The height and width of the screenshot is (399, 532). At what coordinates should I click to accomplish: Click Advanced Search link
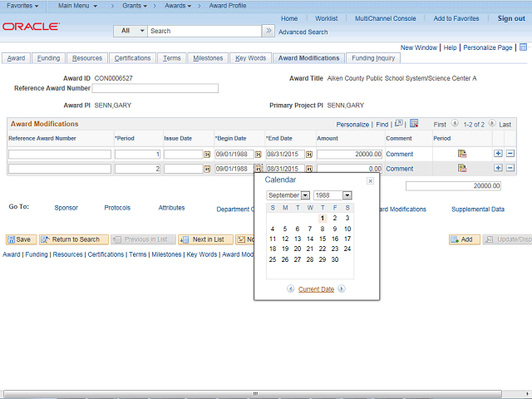pos(303,32)
